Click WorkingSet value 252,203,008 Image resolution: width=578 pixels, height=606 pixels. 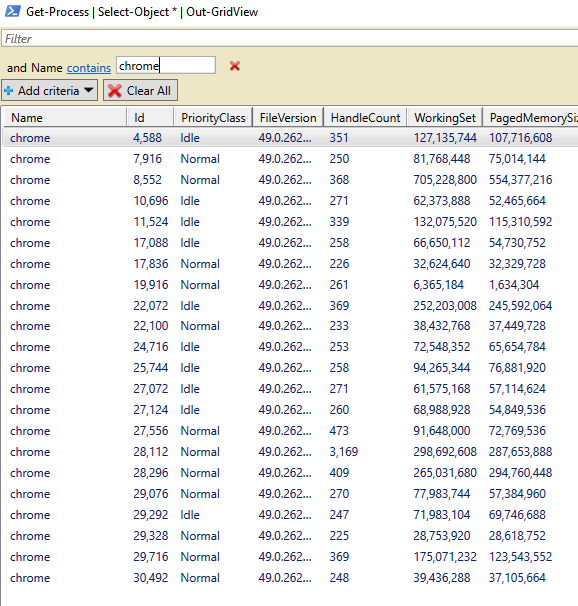point(445,306)
